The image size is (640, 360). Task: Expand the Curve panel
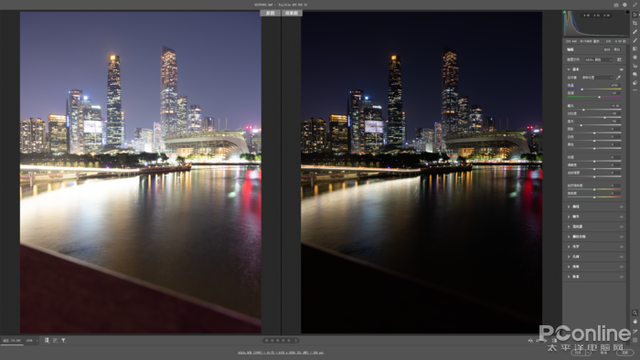point(569,207)
